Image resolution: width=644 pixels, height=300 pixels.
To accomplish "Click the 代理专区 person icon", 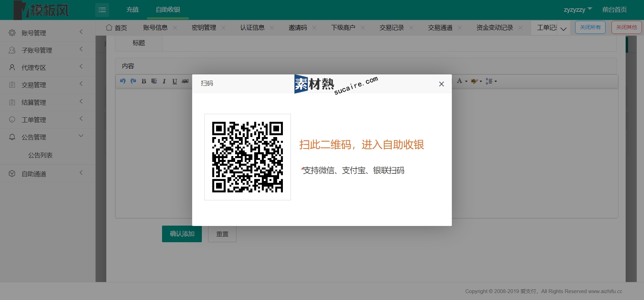I will (12, 67).
